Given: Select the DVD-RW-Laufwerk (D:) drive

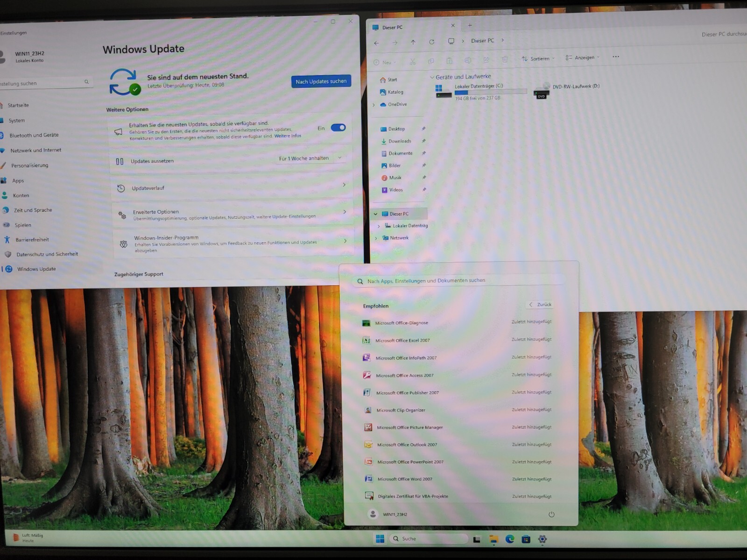Looking at the screenshot, I should [567, 90].
